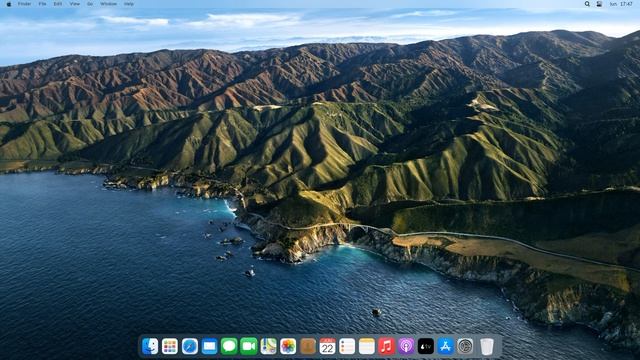
Task: Open the Apple TV app in the Dock
Action: [x=426, y=347]
